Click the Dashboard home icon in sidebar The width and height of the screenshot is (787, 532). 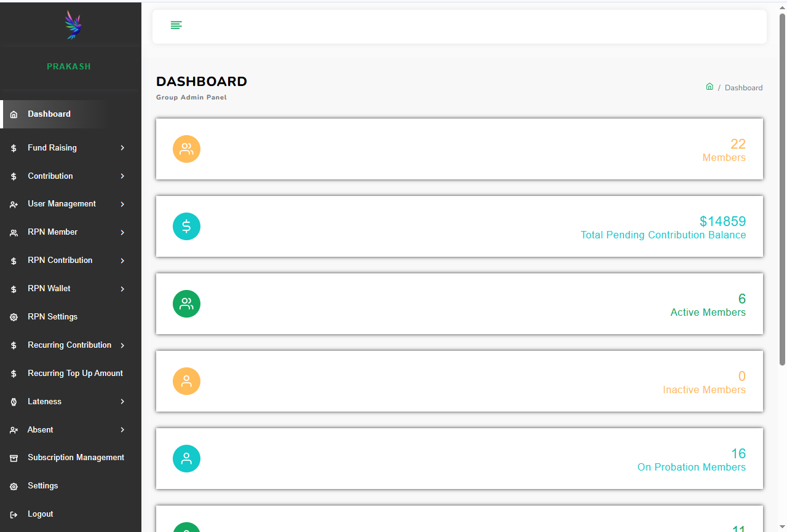point(14,114)
